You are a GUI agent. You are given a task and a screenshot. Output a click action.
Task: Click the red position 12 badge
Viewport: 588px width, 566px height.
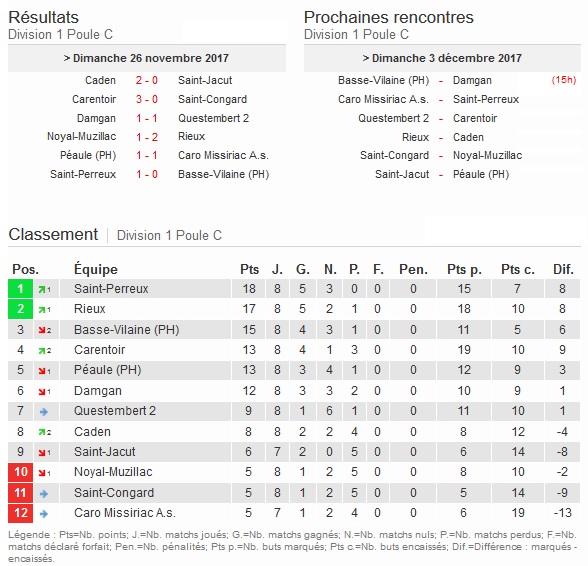click(21, 513)
